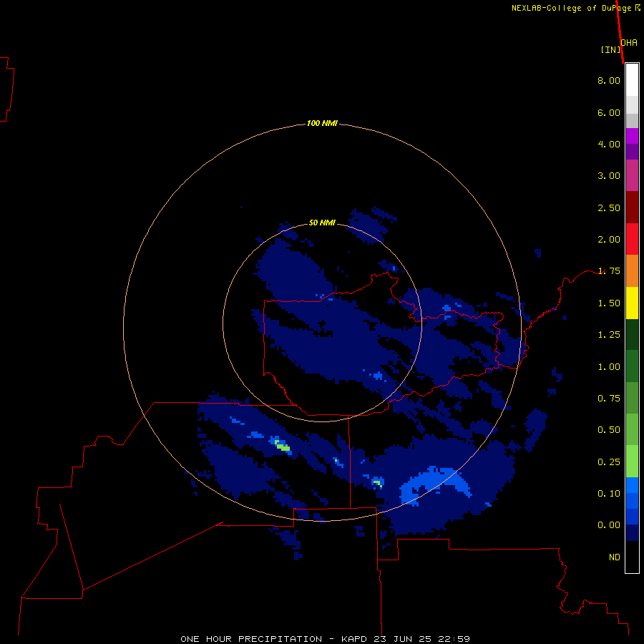Select the black ND legend swatch
Viewport: 644px width, 644px height.
(x=632, y=557)
